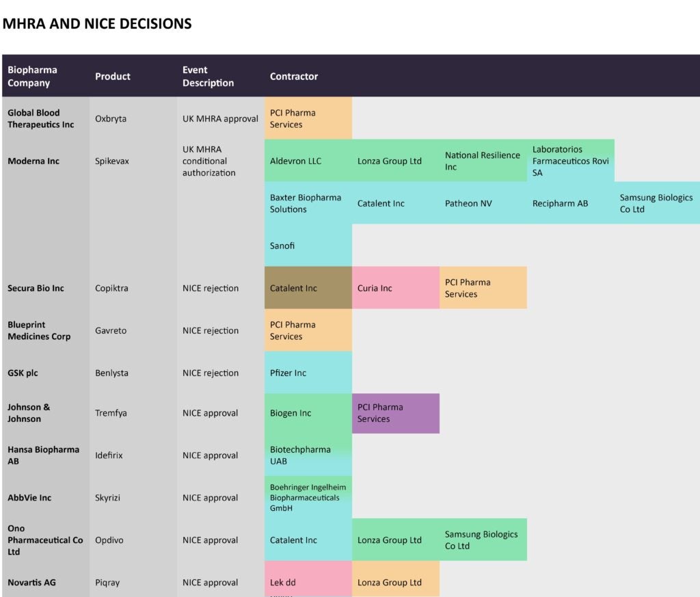
Task: Click the "MHRA AND NICE DECISIONS" title
Action: (97, 24)
